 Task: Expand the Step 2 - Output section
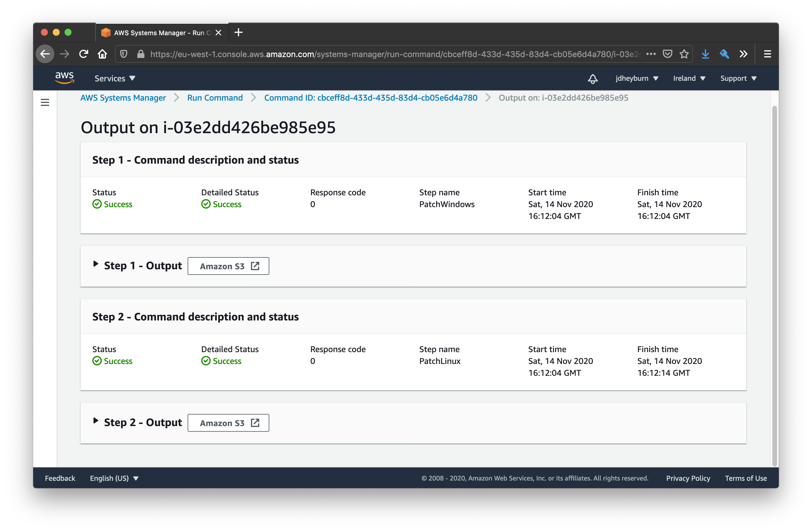pos(97,423)
